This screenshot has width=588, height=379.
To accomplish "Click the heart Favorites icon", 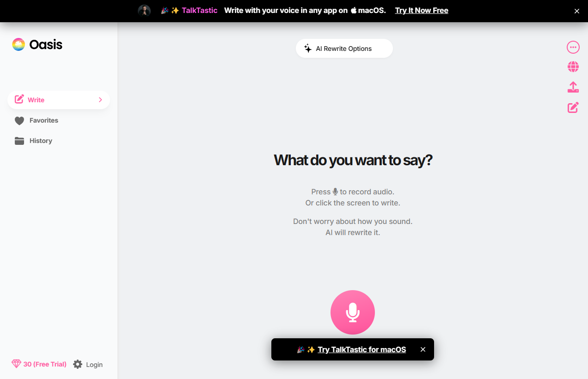I will pyautogui.click(x=19, y=121).
